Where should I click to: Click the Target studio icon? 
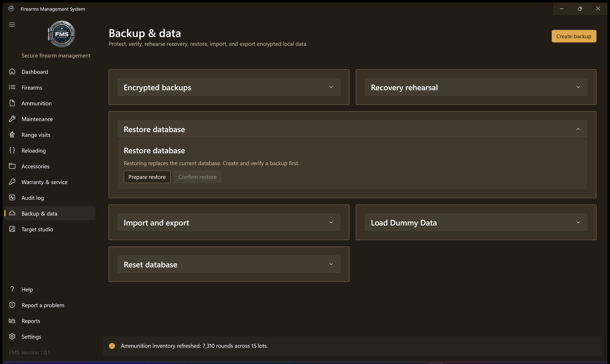click(x=12, y=229)
